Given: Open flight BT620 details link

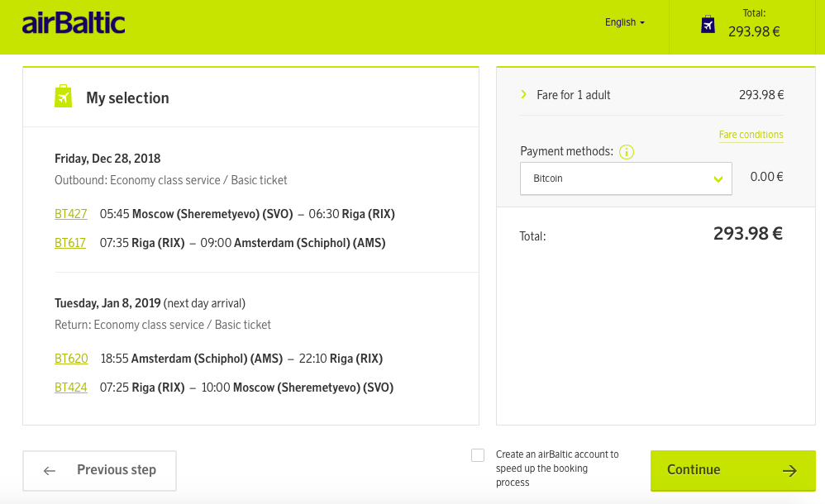Looking at the screenshot, I should (71, 359).
